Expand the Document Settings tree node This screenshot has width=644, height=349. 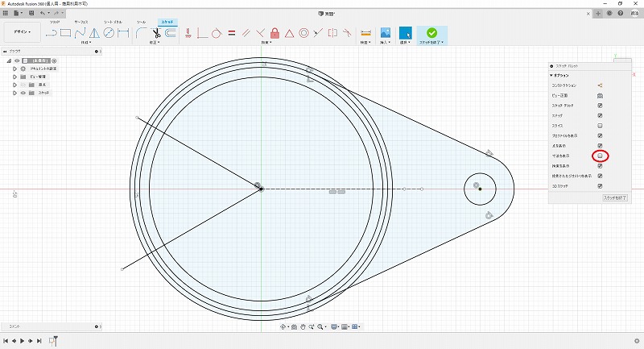[x=14, y=69]
